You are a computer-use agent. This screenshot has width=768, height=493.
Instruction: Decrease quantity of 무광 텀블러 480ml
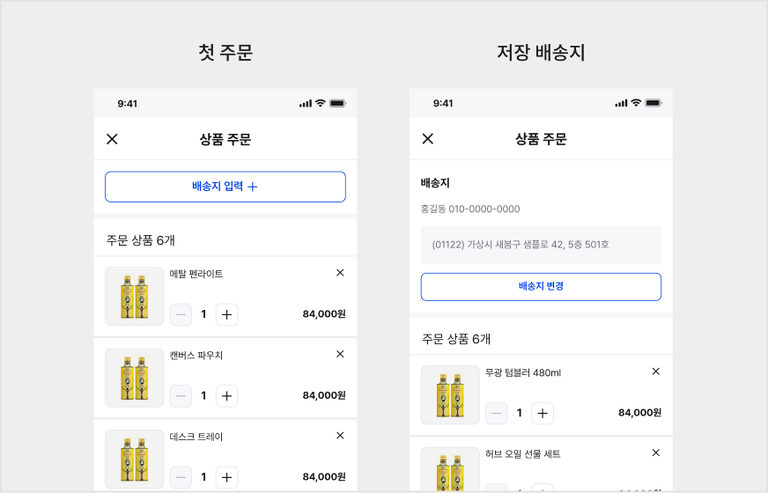(x=496, y=413)
